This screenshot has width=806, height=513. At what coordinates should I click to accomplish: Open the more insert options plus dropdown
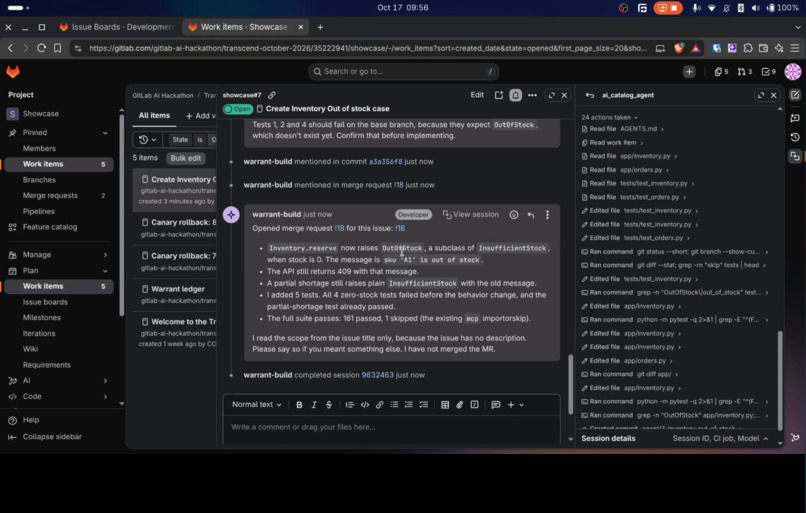516,405
